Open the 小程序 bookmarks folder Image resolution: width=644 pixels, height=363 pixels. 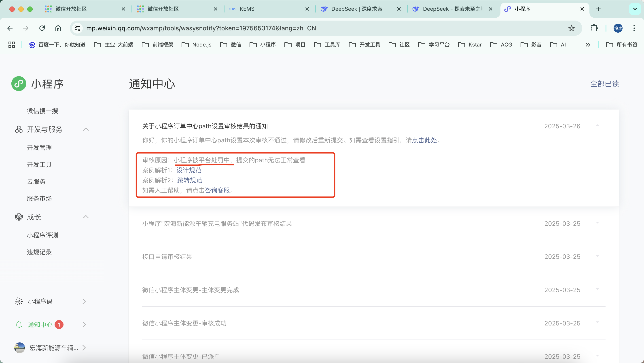263,45
